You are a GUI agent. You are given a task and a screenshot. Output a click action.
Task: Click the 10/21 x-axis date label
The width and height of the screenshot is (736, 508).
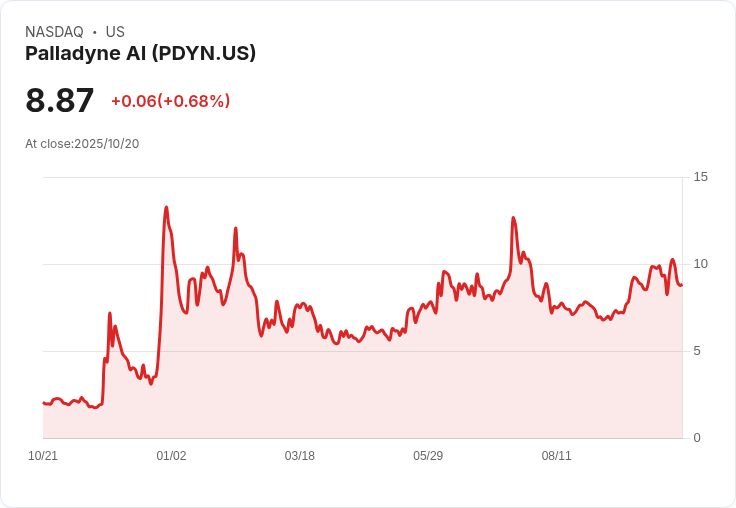(x=43, y=456)
